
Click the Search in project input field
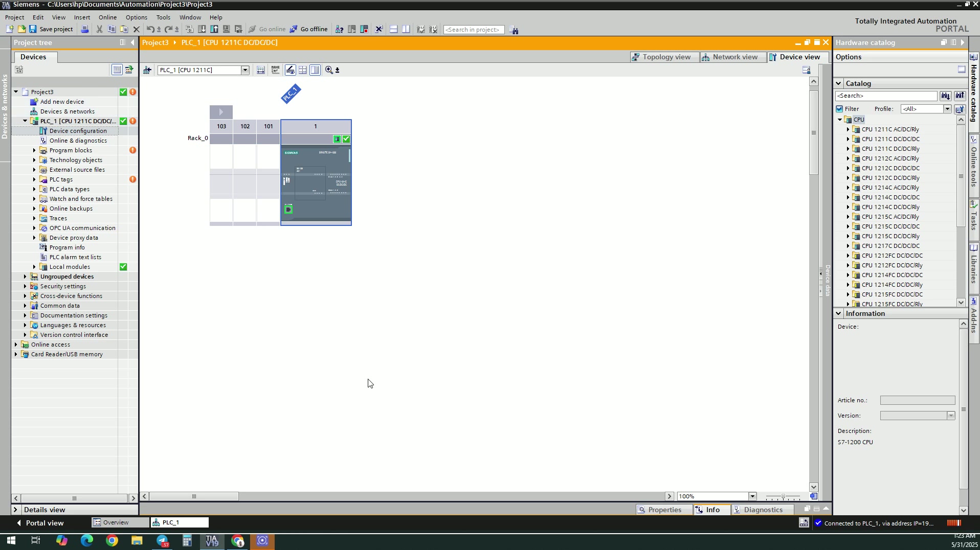474,30
